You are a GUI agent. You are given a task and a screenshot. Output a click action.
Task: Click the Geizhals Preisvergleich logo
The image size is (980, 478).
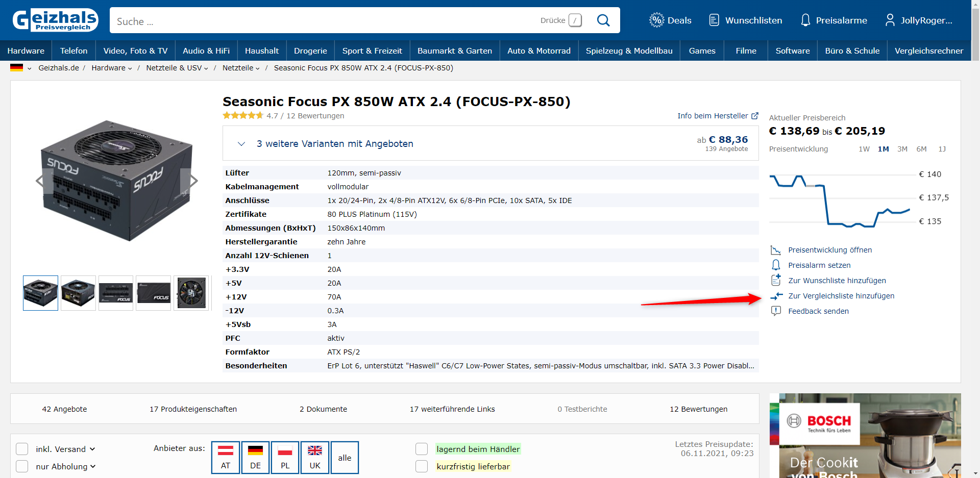click(x=55, y=20)
